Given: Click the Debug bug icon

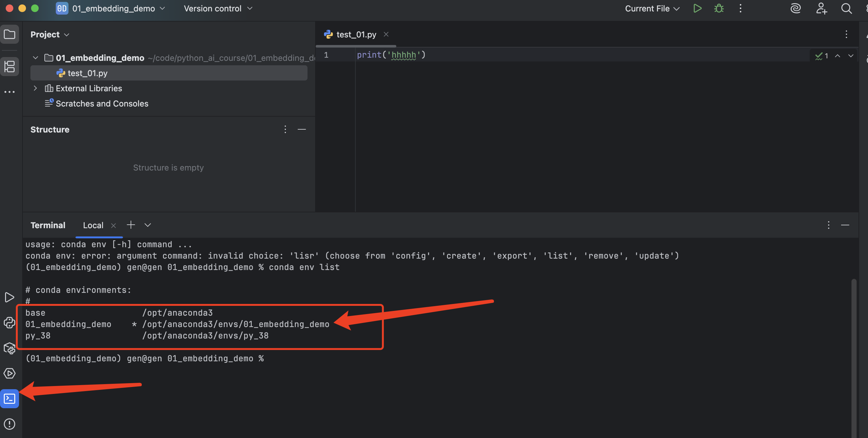Looking at the screenshot, I should click(719, 9).
